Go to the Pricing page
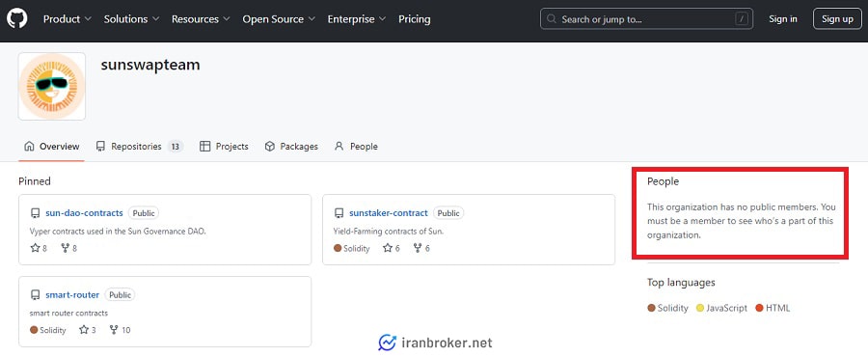The image size is (868, 357). click(x=414, y=19)
